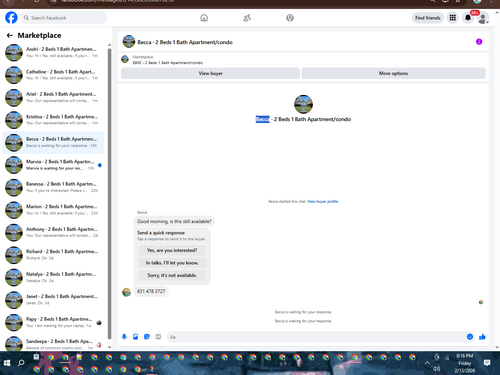Open the notifications bell

(x=468, y=18)
